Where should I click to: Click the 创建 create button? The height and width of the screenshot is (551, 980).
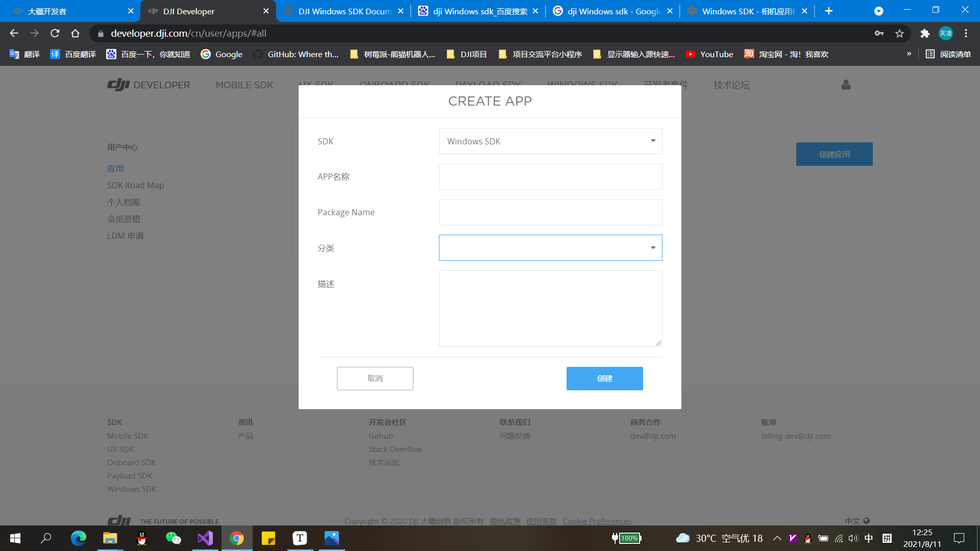pos(604,378)
